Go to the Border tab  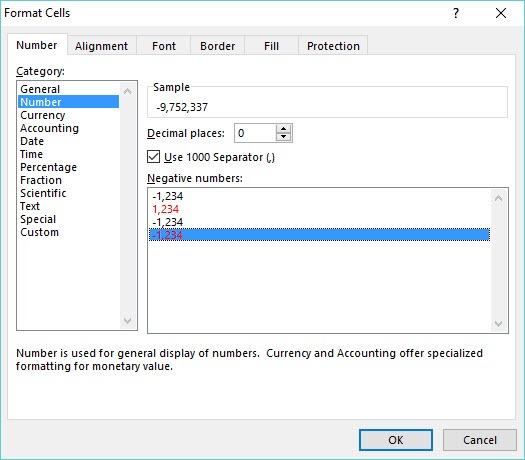(218, 46)
